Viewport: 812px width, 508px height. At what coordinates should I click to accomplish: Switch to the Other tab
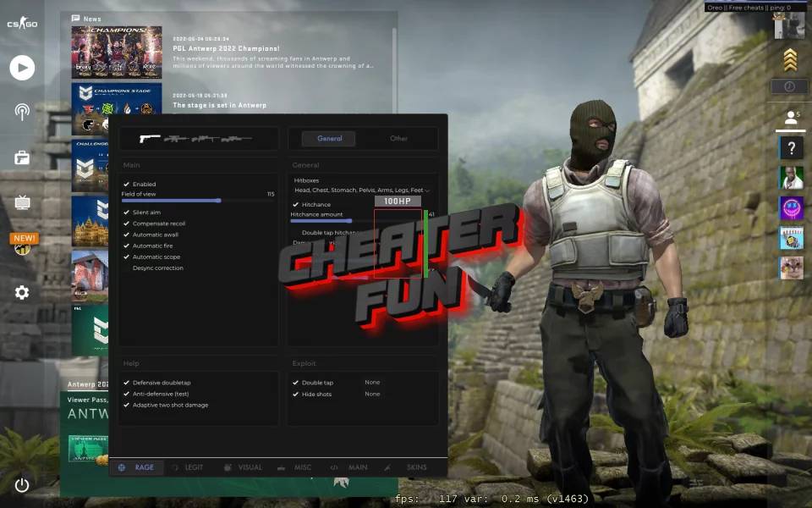[398, 139]
